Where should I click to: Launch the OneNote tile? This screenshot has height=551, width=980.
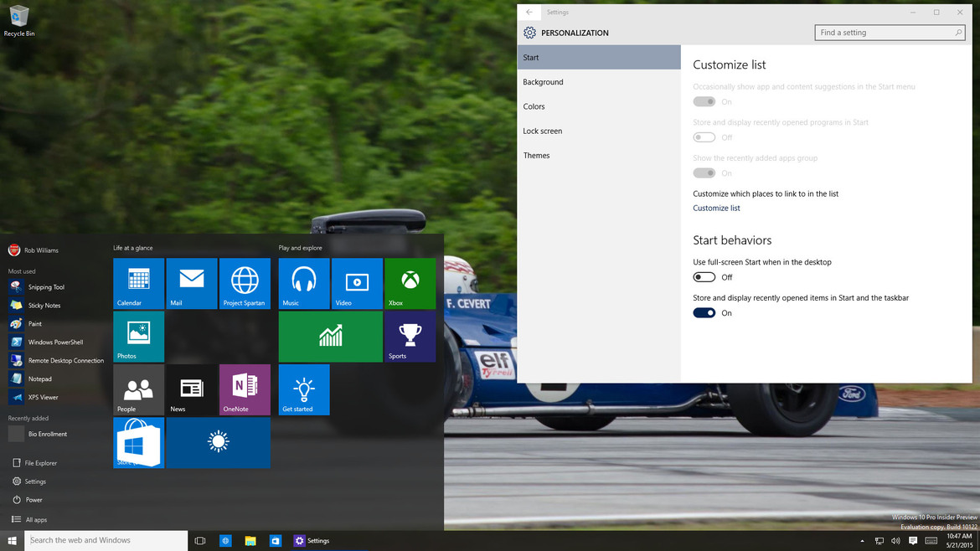pos(245,390)
